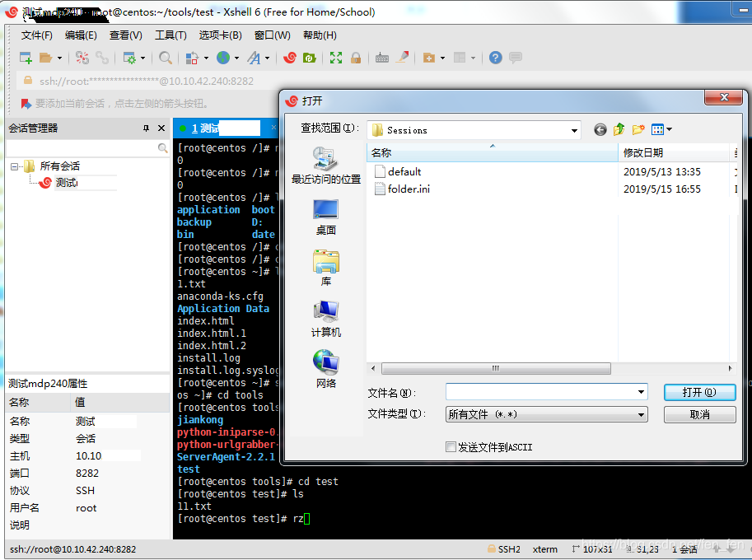Click the highlight pen toolbar icon

pyautogui.click(x=403, y=58)
